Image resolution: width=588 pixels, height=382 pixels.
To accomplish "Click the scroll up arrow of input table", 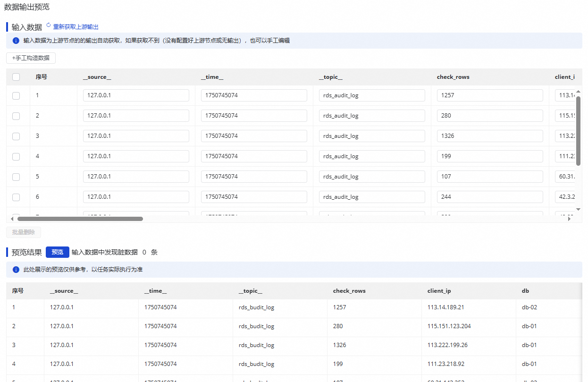I will tap(579, 92).
